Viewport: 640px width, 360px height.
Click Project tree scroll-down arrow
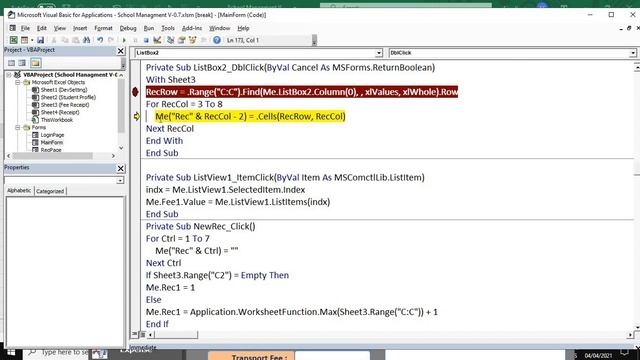tap(121, 148)
